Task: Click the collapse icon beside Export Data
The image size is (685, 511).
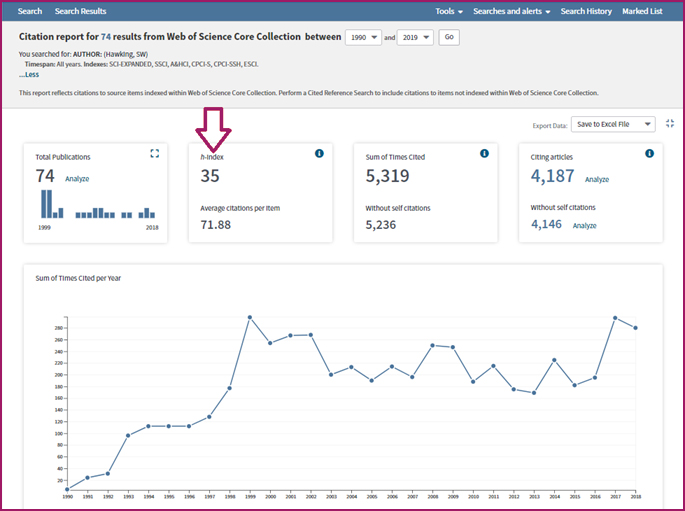Action: [x=669, y=124]
